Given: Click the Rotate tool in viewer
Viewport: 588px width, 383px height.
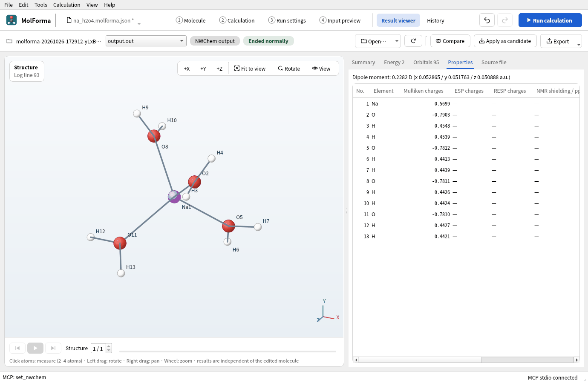Looking at the screenshot, I should (x=289, y=69).
